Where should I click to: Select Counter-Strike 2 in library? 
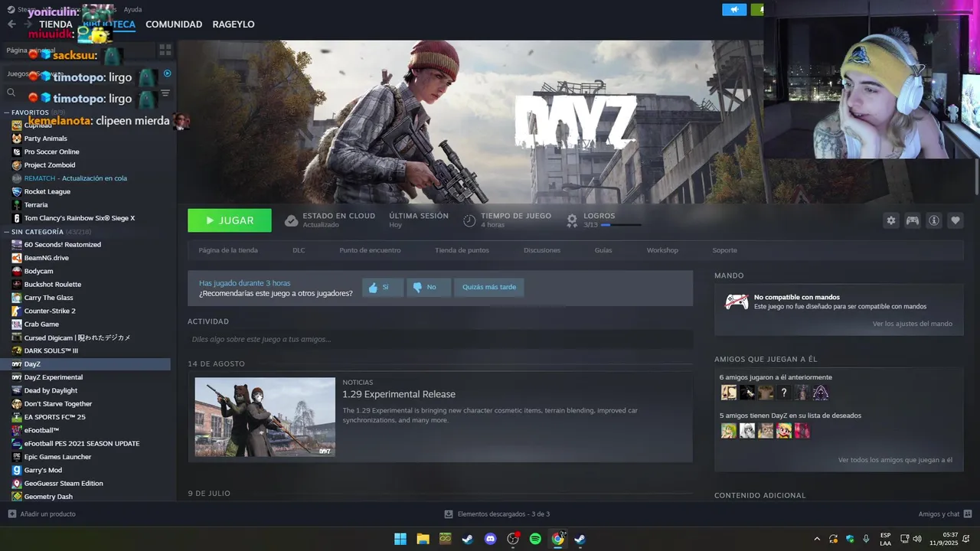50,311
